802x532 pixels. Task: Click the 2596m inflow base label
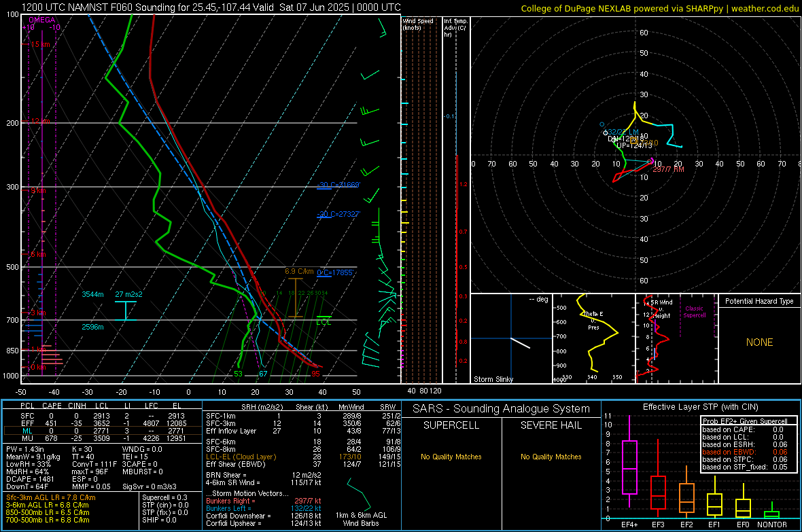[x=92, y=327]
